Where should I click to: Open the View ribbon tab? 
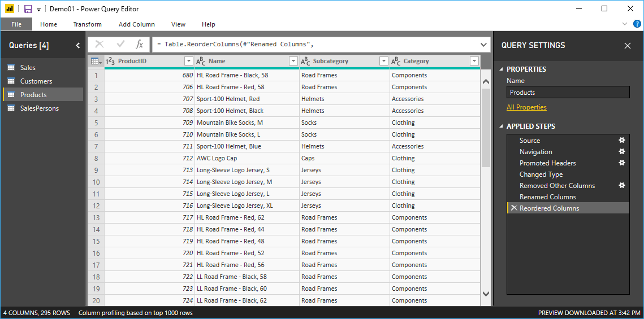178,24
